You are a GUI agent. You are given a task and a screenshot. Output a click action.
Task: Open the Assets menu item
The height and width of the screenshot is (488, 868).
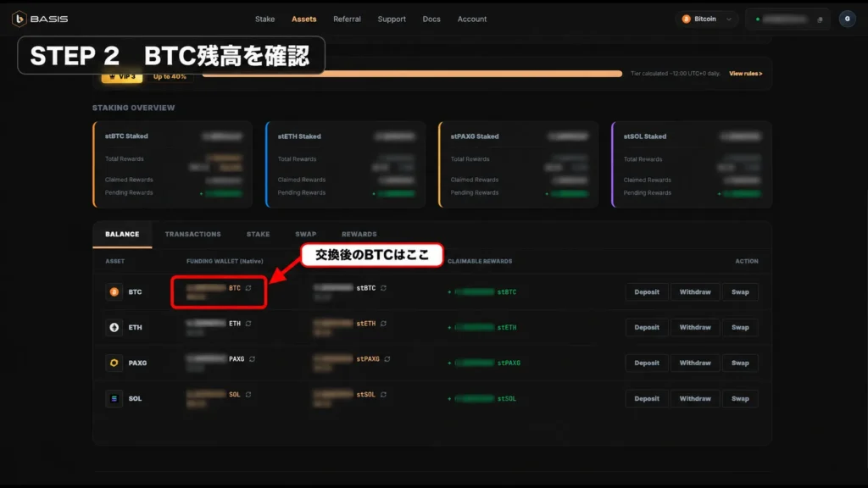coord(304,19)
